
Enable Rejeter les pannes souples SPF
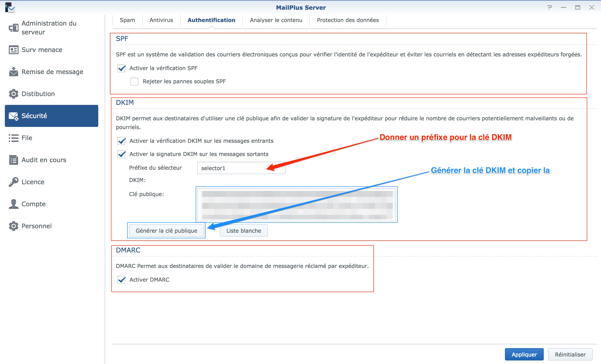coord(134,82)
